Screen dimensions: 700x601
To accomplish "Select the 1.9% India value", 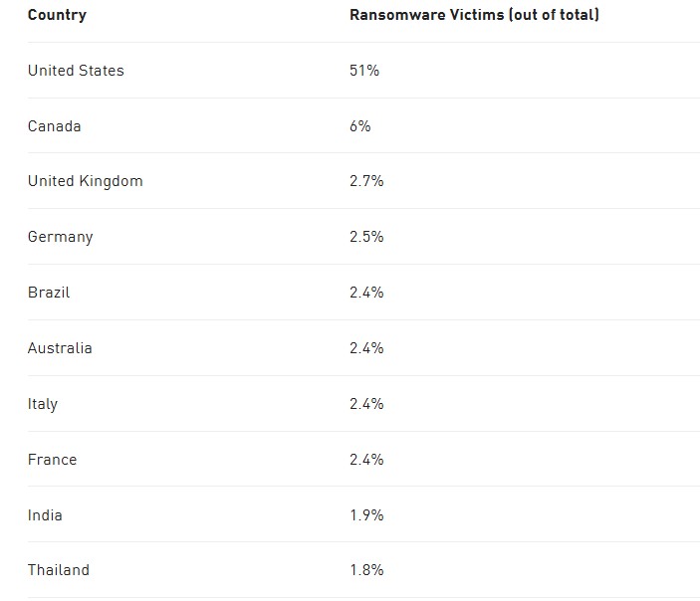I will [366, 515].
